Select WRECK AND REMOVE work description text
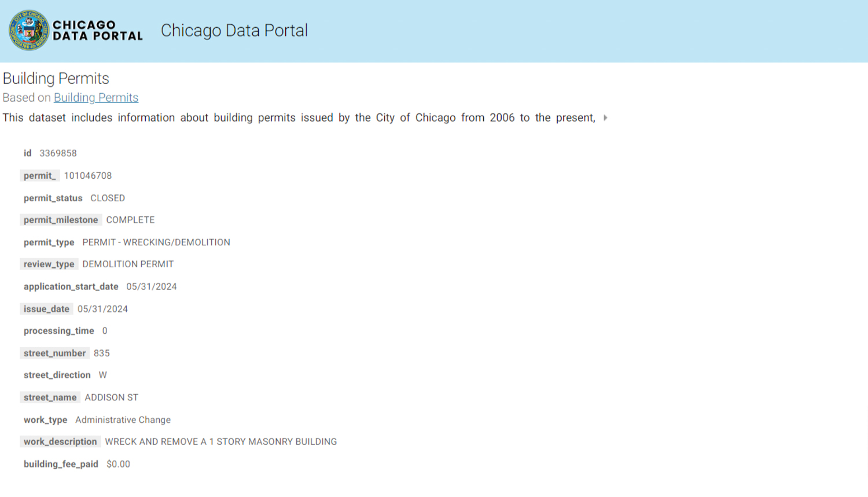Screen dimensions: 868x497 221,442
